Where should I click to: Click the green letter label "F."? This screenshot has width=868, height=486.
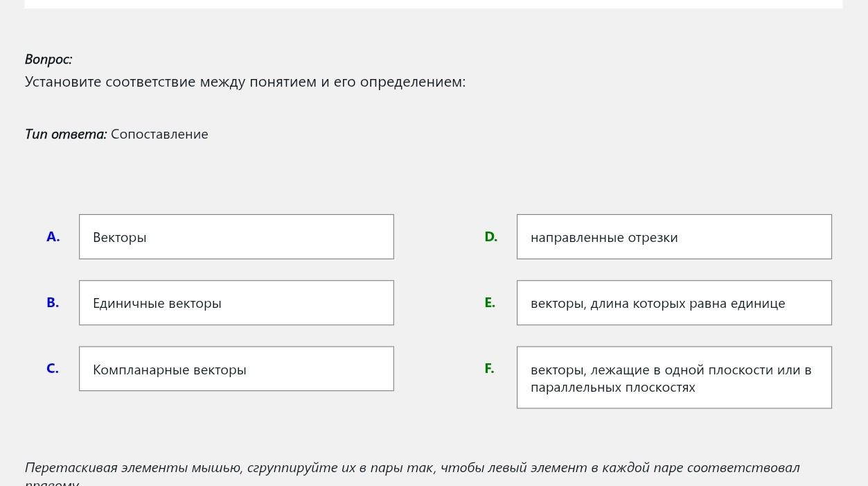[x=489, y=369]
